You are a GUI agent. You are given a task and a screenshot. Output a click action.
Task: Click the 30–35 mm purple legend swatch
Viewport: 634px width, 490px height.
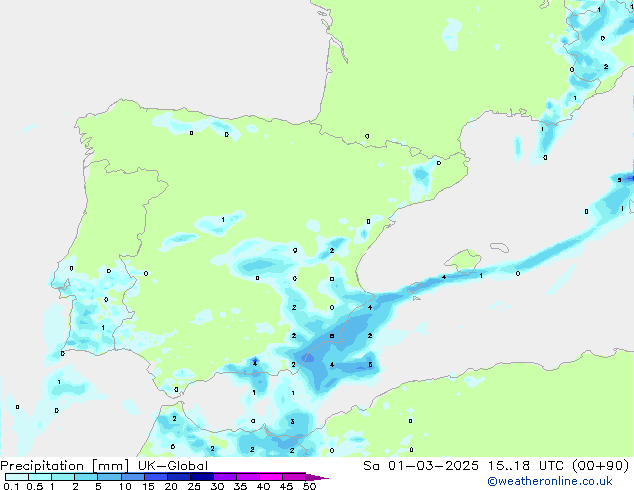[224, 477]
